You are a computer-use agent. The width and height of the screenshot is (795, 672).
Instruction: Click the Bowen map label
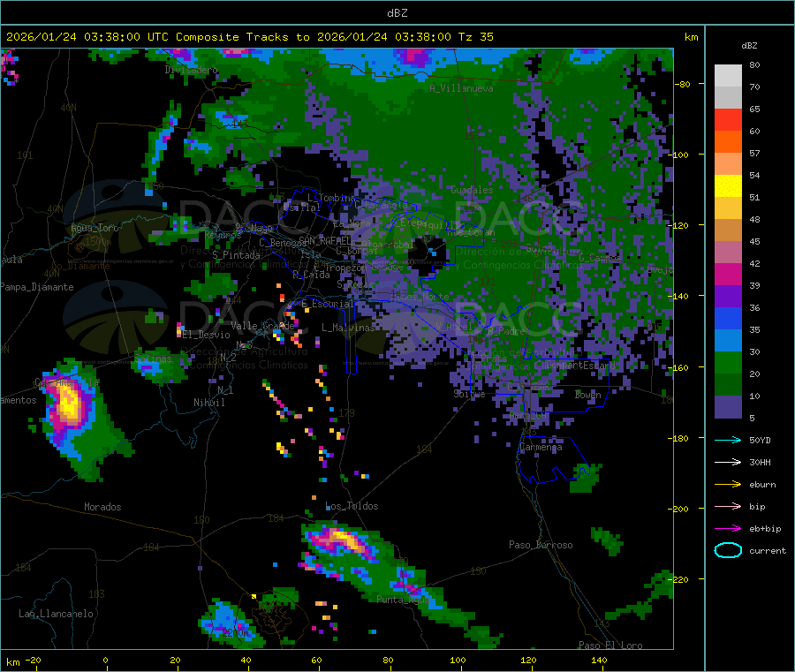[588, 395]
